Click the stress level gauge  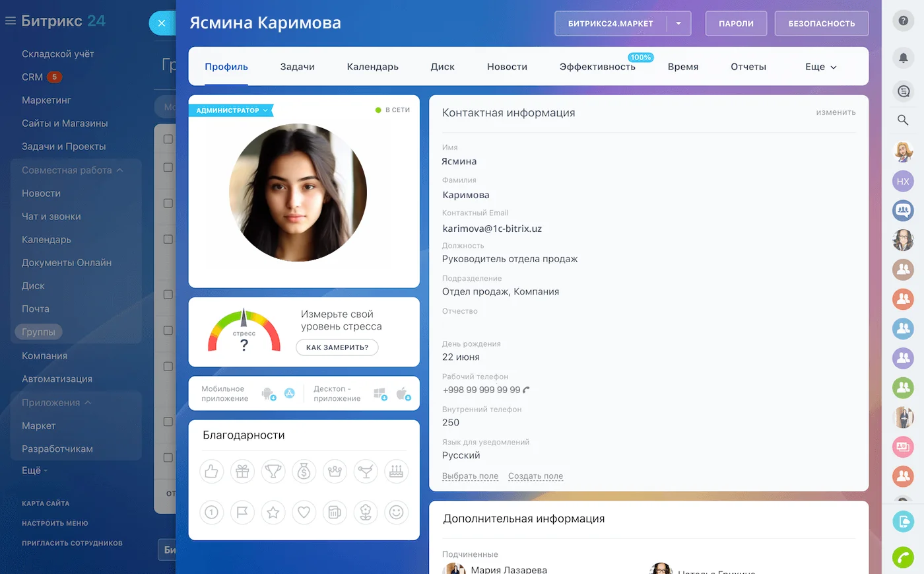coord(244,330)
